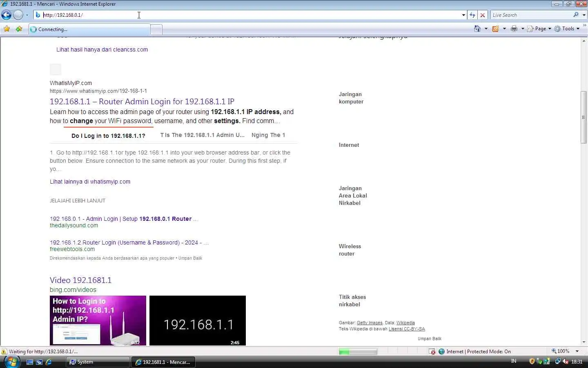Open the 192.168.1.1 Router Admin Login result
588x368 pixels.
(142, 101)
